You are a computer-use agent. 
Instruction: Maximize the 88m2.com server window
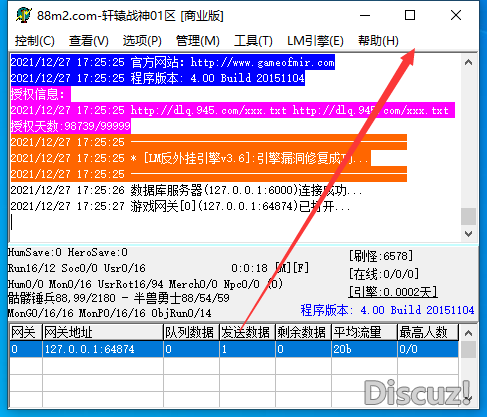click(x=410, y=15)
